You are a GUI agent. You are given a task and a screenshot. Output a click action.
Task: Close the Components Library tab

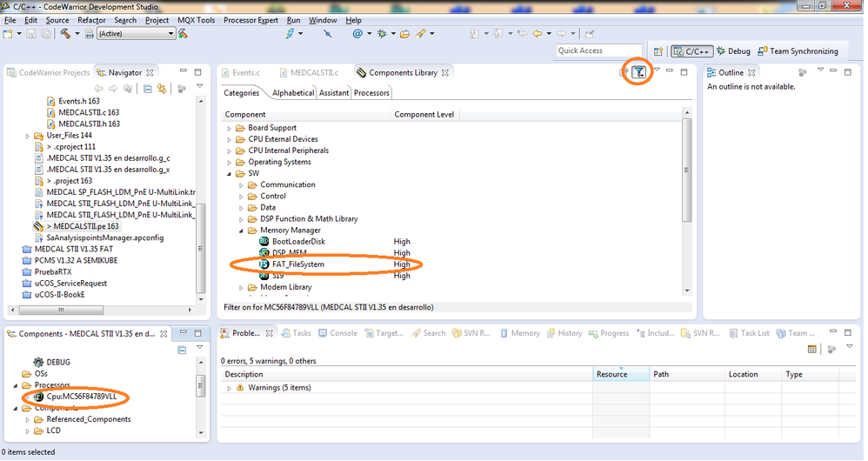tap(445, 73)
